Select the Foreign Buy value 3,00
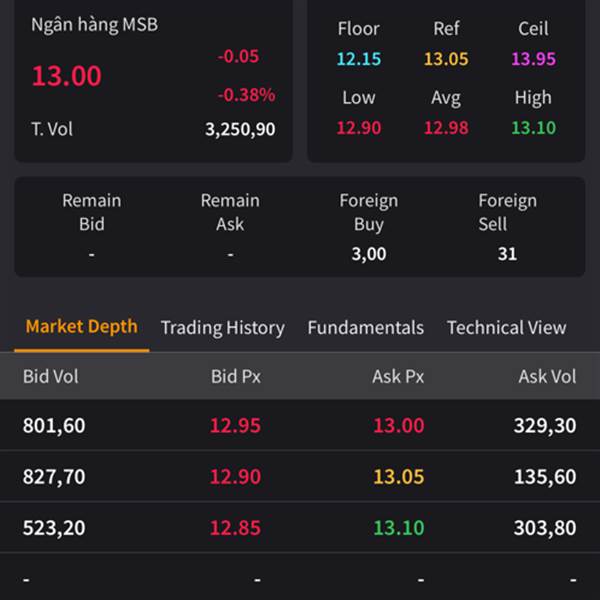Image resolution: width=600 pixels, height=600 pixels. click(x=368, y=254)
